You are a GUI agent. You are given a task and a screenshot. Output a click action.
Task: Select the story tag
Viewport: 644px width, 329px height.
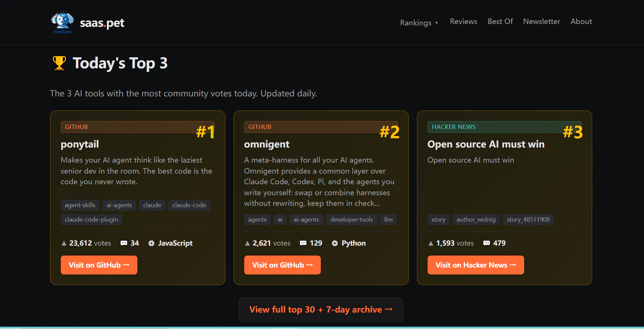[x=439, y=220]
